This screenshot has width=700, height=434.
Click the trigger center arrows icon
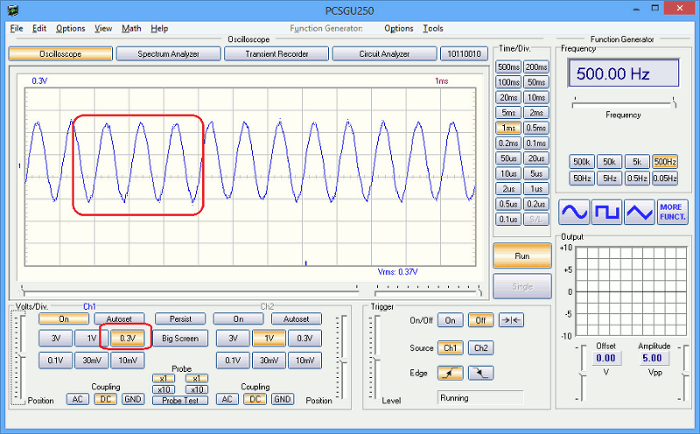coord(511,320)
